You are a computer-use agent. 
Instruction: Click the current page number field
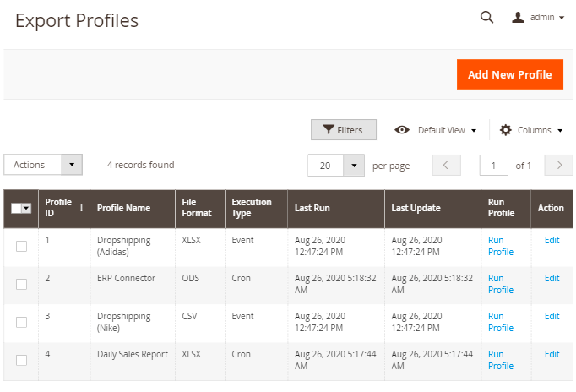(x=493, y=166)
